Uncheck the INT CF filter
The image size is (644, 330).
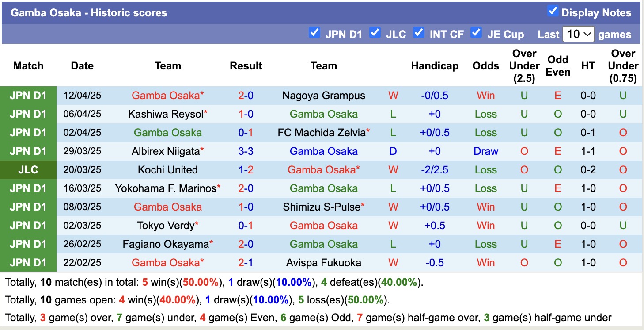419,32
